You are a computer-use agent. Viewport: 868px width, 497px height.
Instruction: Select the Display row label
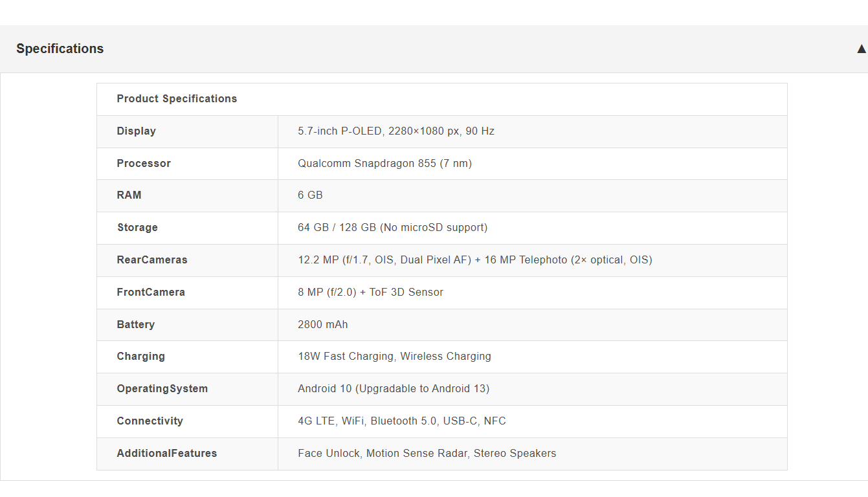[x=136, y=131]
